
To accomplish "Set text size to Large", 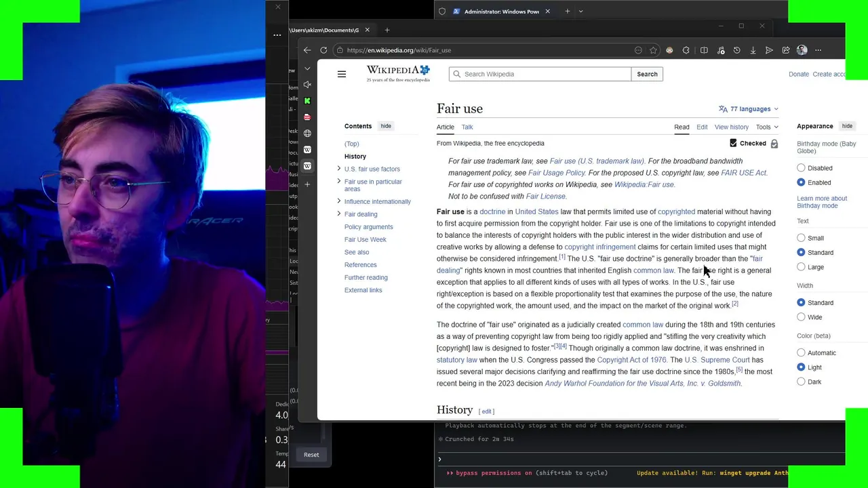I will coord(801,267).
